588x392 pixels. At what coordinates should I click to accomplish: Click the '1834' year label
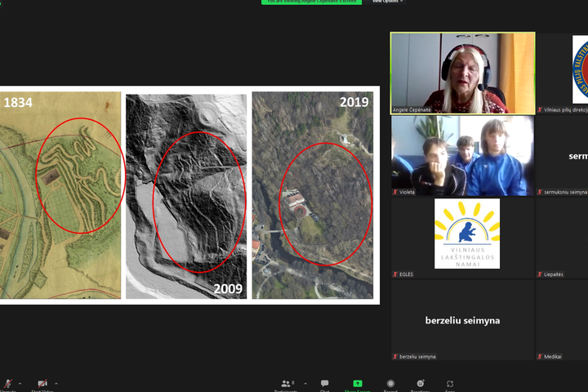18,102
